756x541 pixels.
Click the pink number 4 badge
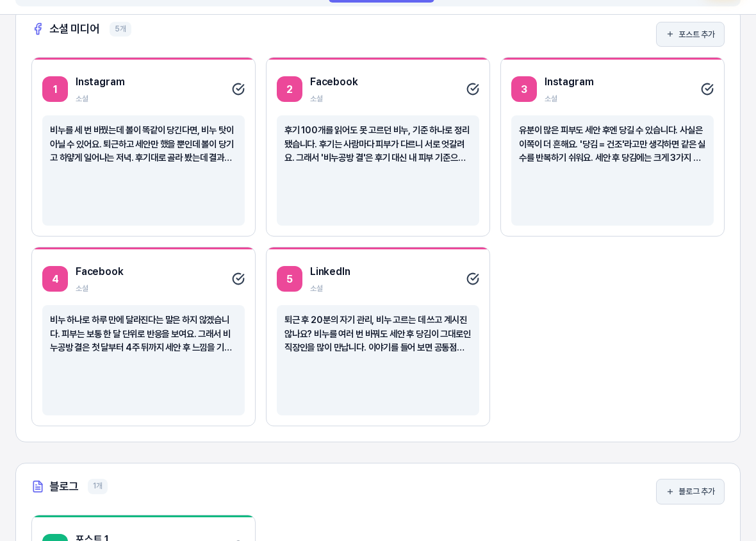tap(55, 279)
